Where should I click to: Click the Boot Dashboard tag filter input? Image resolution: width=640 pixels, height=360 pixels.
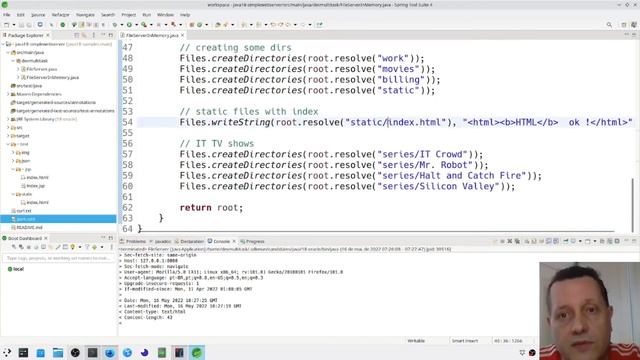[58, 258]
